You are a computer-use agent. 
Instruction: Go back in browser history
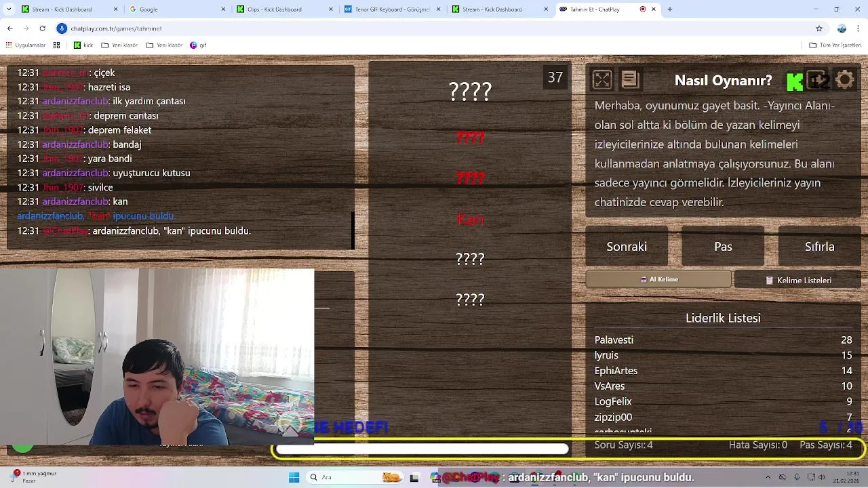point(10,28)
